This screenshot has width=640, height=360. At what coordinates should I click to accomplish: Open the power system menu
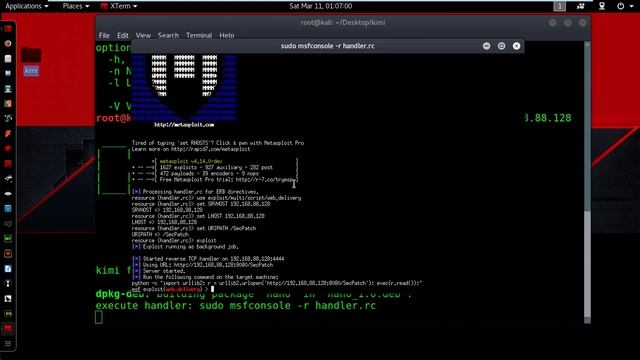(624, 6)
